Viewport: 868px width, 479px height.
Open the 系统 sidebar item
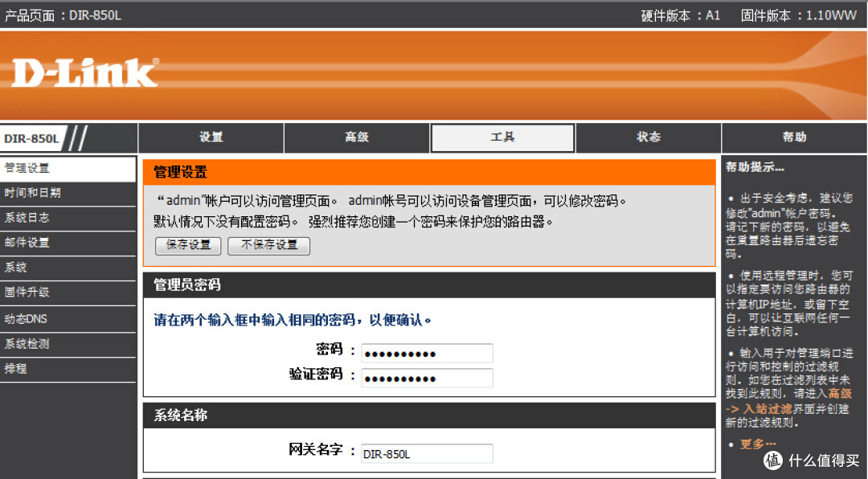68,268
